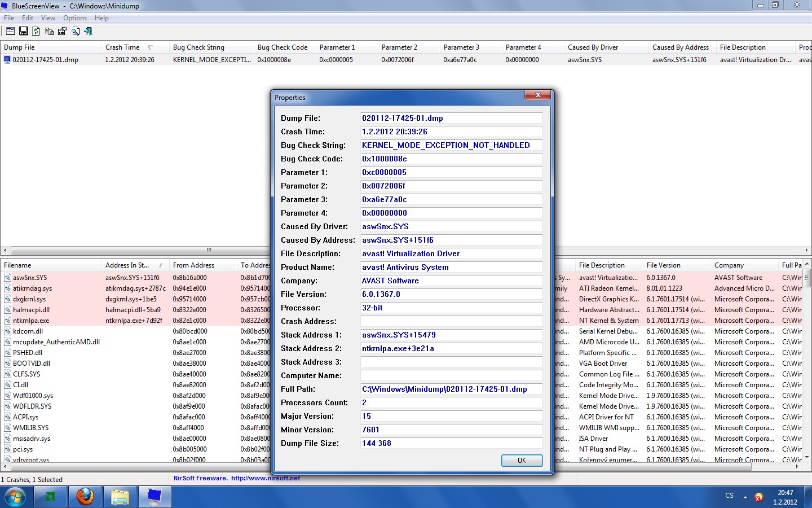The image size is (812, 508).
Task: Click the upper pane horizontal scrollbar
Action: point(209,250)
